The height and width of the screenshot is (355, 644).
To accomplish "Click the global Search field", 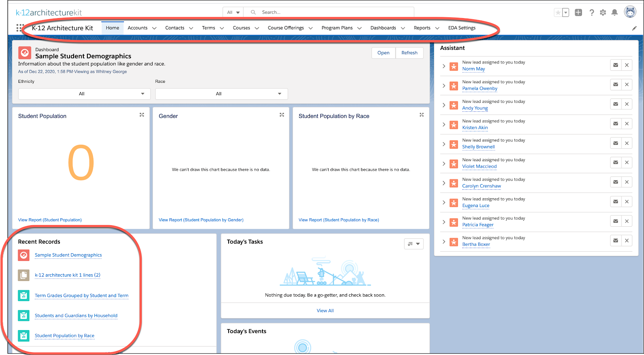I will (x=328, y=12).
